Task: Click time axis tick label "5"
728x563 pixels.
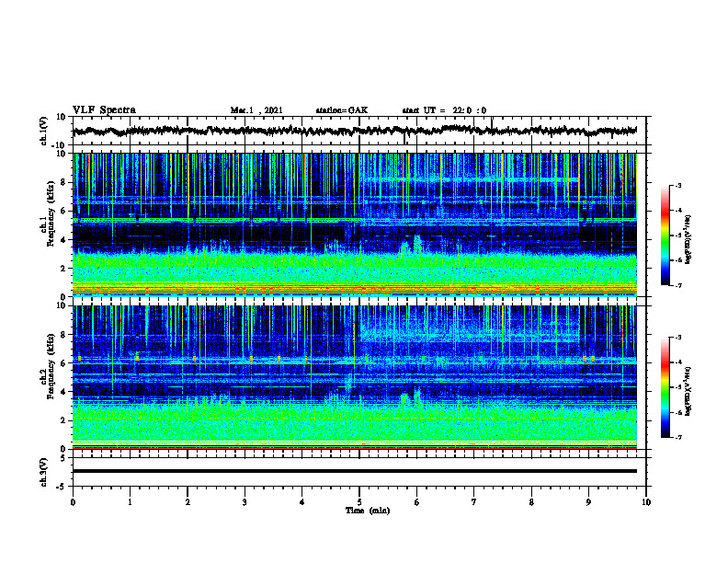Action: click(359, 502)
